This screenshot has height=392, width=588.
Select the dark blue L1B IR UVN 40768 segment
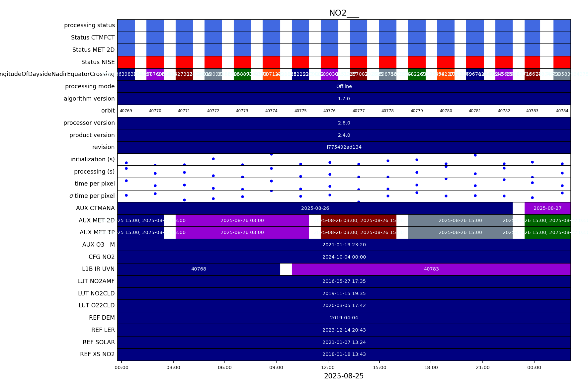click(x=199, y=269)
